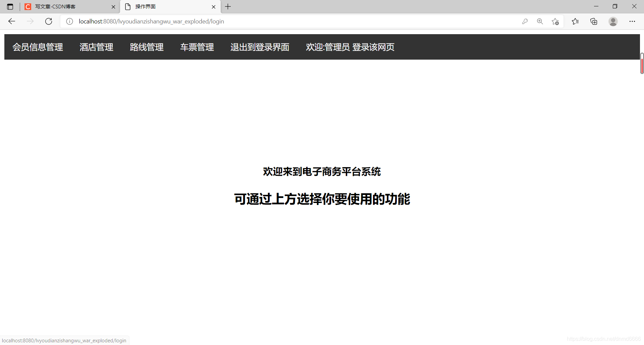Open the tab actions menu
644x345 pixels.
10,6
